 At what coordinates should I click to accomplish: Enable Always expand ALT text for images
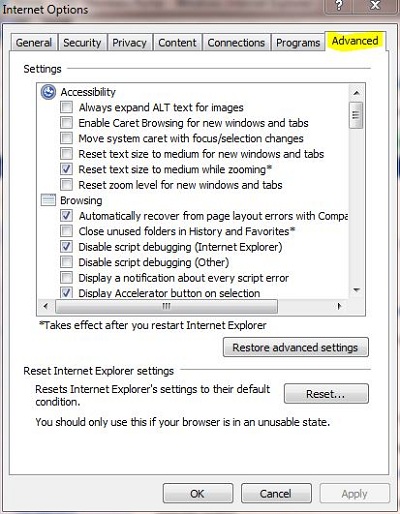(x=66, y=107)
